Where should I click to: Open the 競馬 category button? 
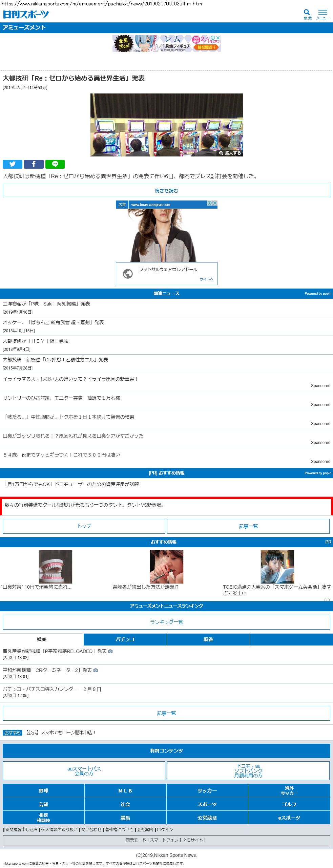[125, 818]
